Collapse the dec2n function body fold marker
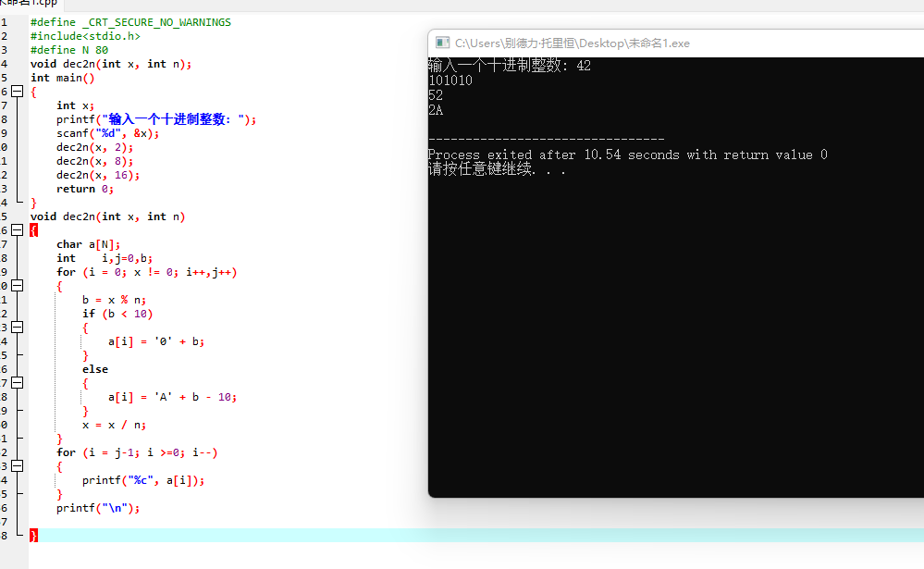The height and width of the screenshot is (569, 924). [18, 230]
